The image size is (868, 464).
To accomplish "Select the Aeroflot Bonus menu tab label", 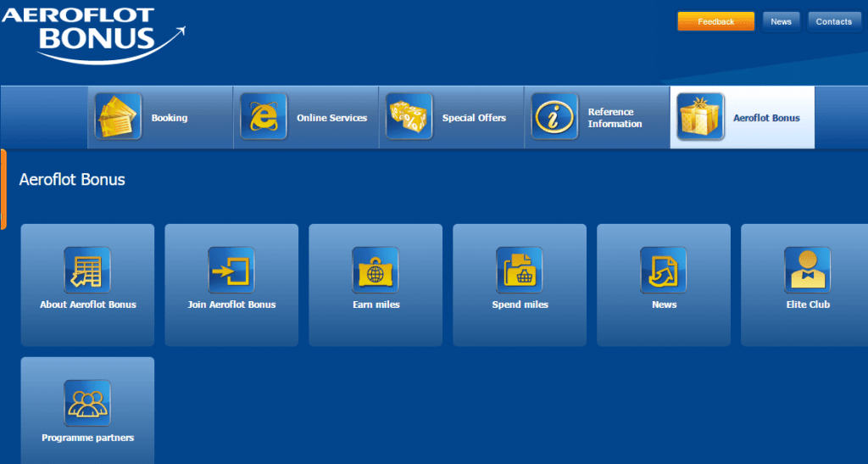I will point(766,118).
